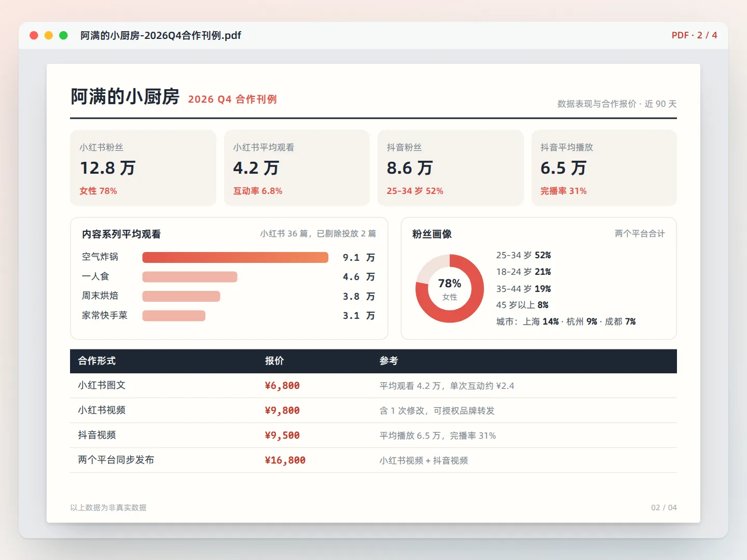Click the note 平均观看 4.2 万,单次互动约 ¥2.4
The image size is (747, 560).
coord(447,386)
